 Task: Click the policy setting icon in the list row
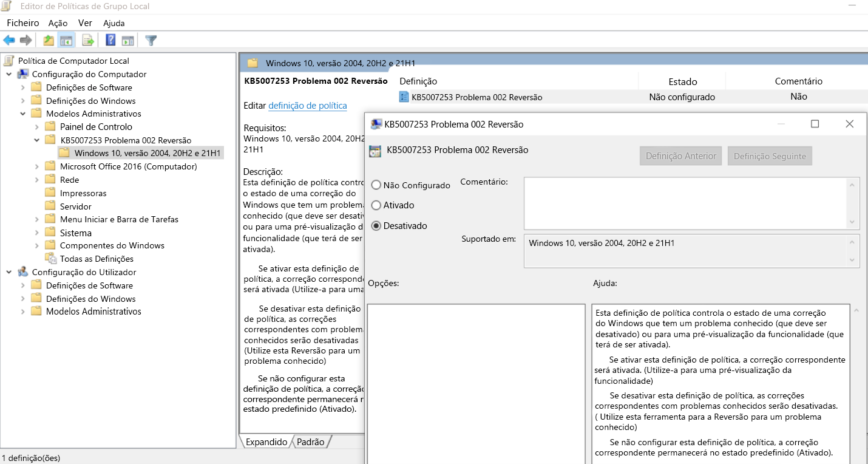pos(404,97)
